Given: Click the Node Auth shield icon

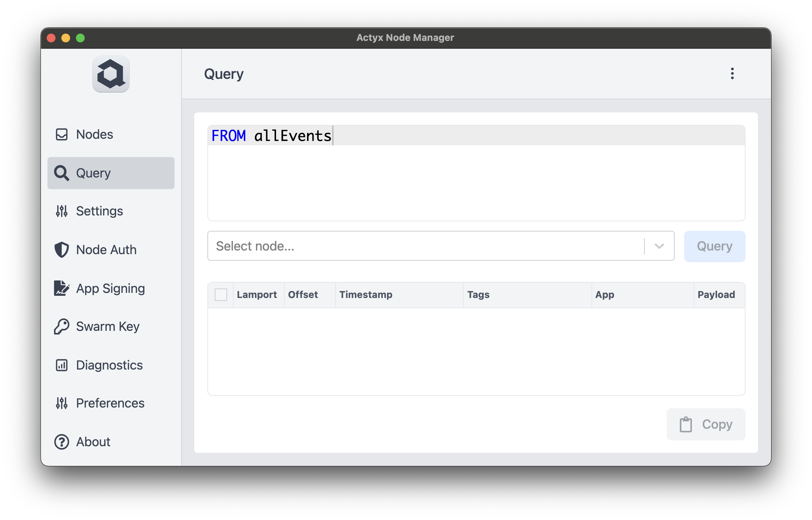Looking at the screenshot, I should pyautogui.click(x=61, y=250).
